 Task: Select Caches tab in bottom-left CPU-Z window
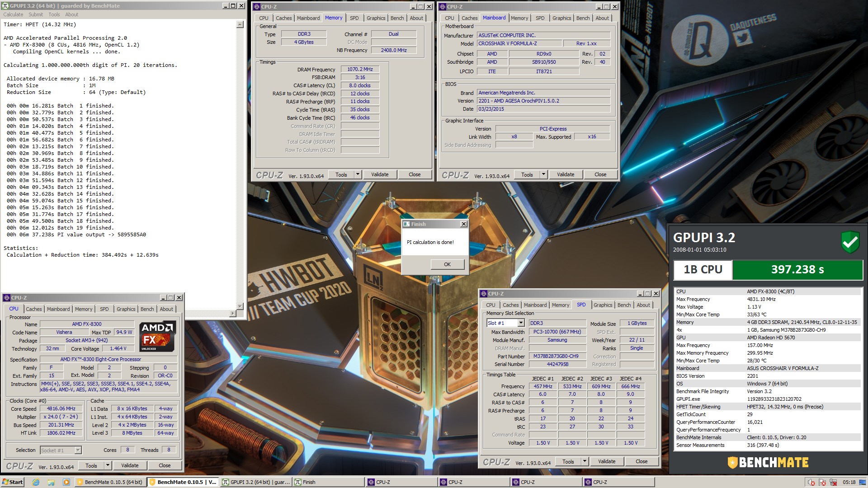coord(33,309)
